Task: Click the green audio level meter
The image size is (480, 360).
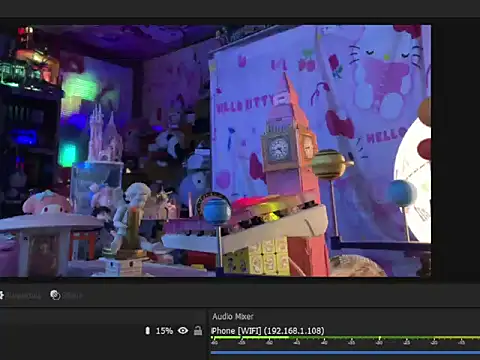Action: coord(345,338)
